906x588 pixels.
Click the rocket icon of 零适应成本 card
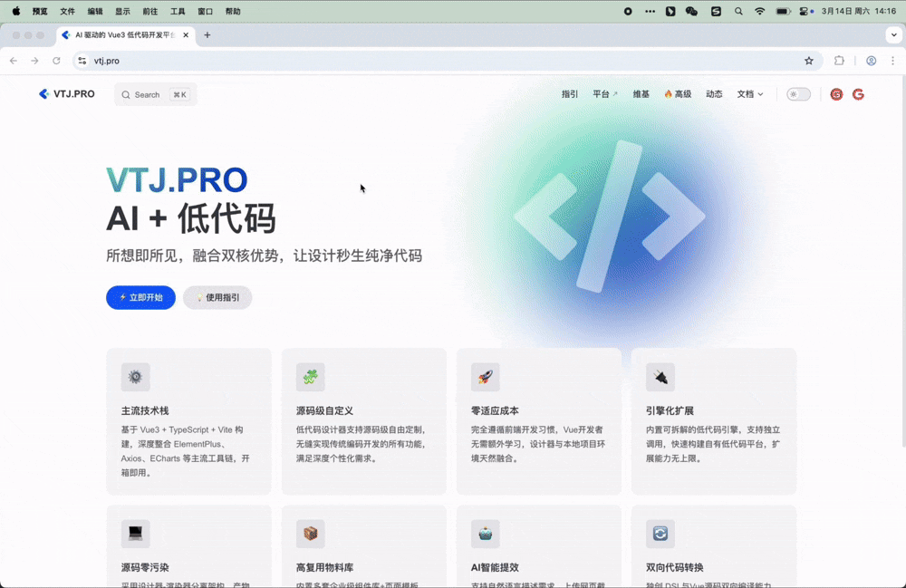point(486,377)
